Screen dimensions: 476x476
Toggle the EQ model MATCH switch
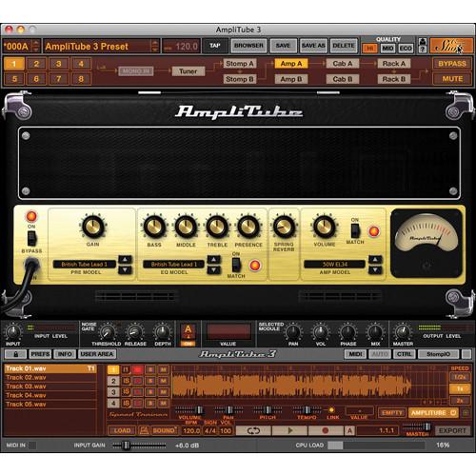(x=236, y=265)
